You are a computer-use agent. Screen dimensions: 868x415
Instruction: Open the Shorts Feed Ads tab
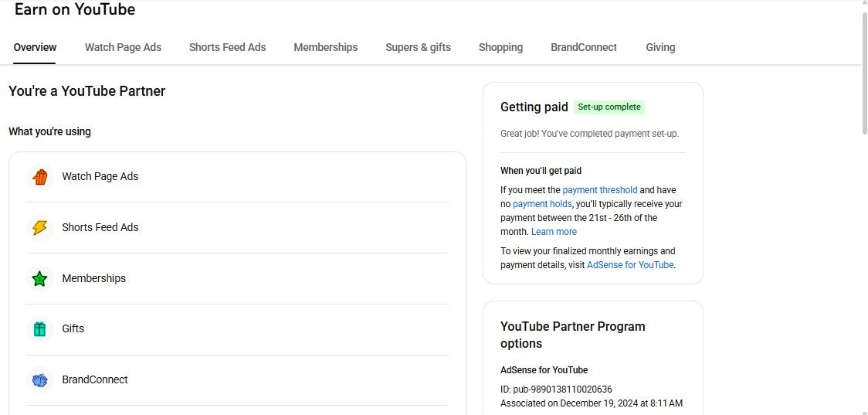[227, 47]
